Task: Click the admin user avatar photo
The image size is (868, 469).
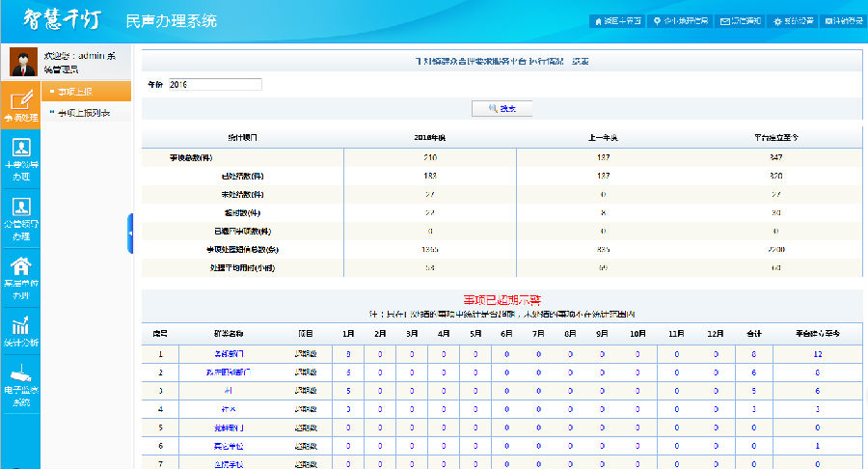Action: click(23, 62)
